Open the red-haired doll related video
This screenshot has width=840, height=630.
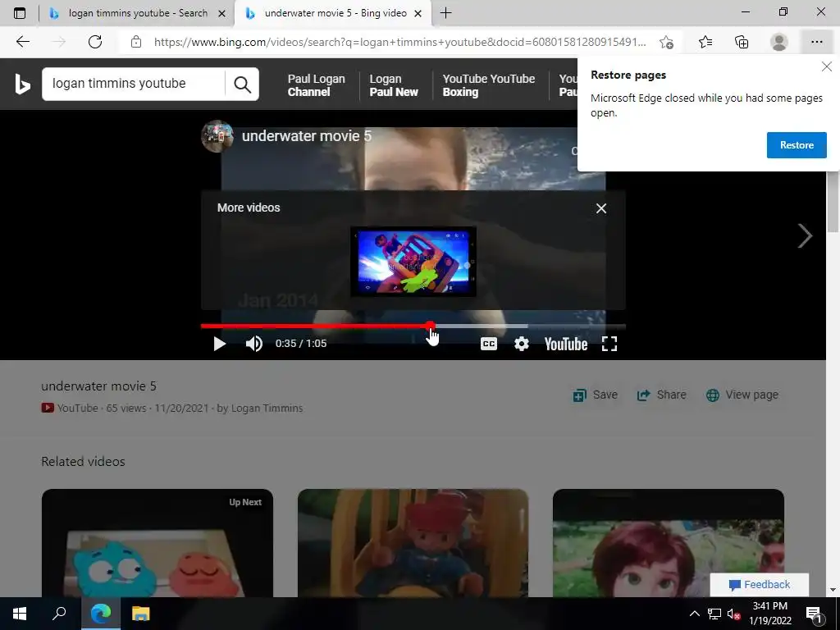(668, 543)
